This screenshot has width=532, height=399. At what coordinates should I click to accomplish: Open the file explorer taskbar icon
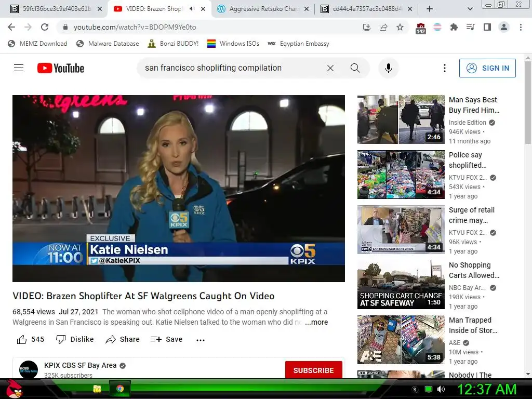pos(97,389)
